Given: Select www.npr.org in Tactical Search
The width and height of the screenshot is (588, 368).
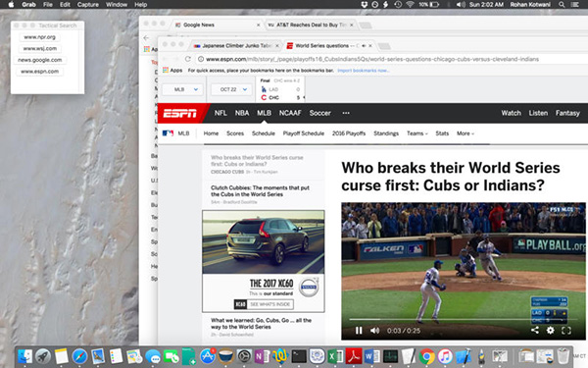Looking at the screenshot, I should coord(39,37).
